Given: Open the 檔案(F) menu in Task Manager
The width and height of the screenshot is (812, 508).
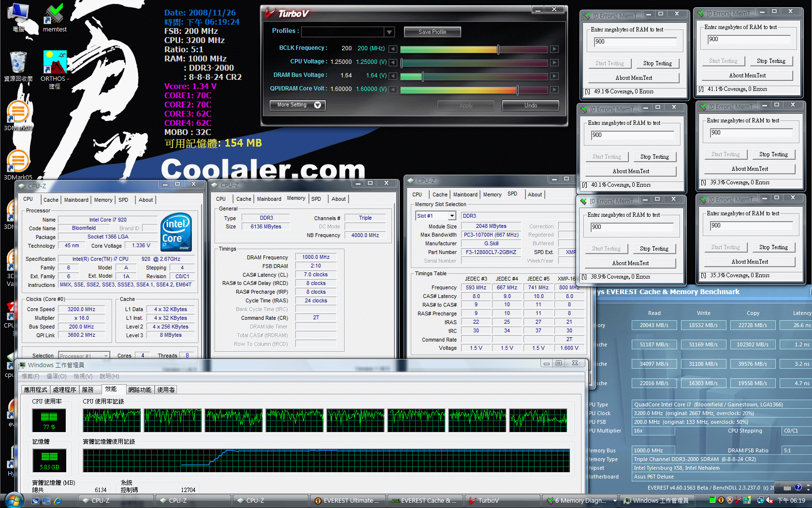Looking at the screenshot, I should click(30, 376).
